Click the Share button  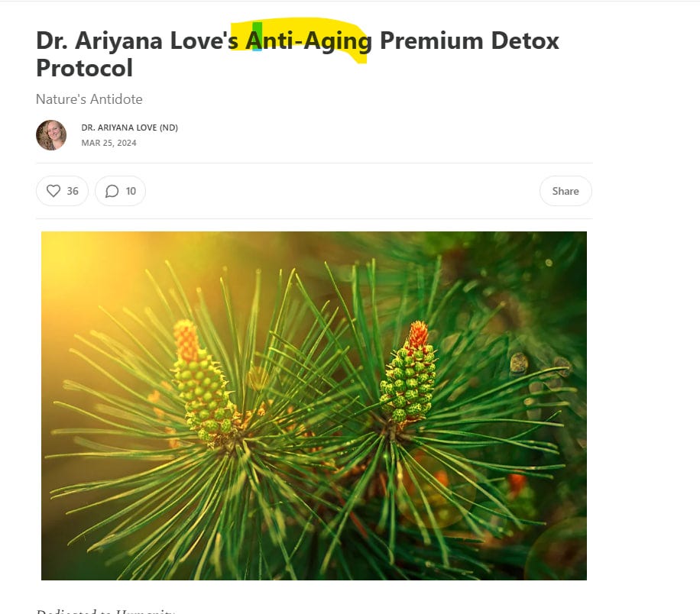click(566, 191)
